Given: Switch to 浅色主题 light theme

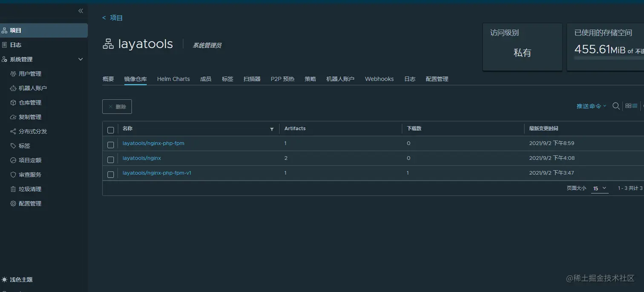Looking at the screenshot, I should tap(17, 280).
